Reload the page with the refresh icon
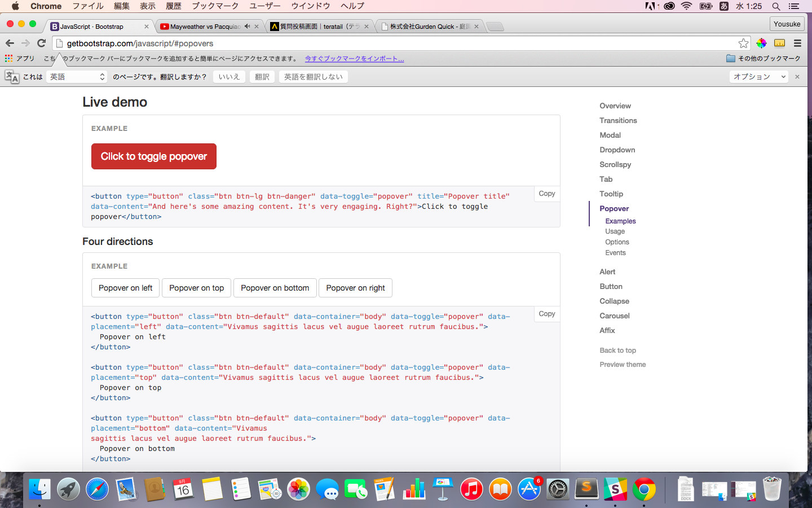Screen dimensions: 812x508 coord(41,43)
